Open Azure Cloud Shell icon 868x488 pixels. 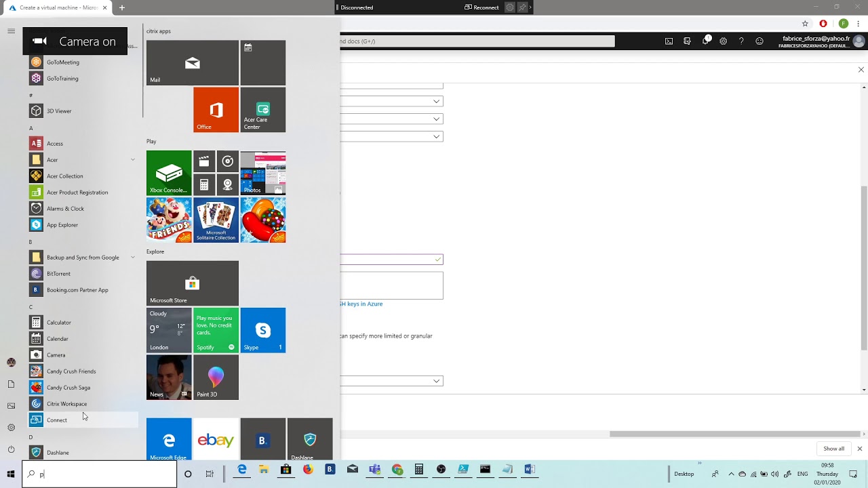(669, 41)
